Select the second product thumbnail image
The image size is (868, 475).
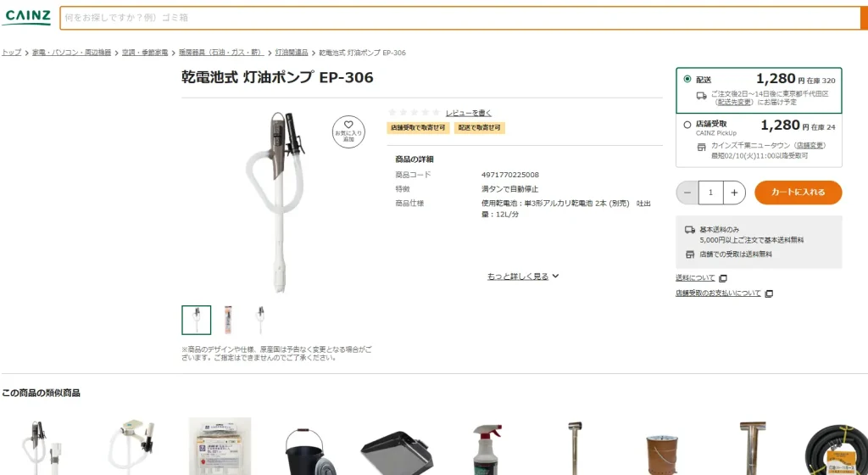228,320
